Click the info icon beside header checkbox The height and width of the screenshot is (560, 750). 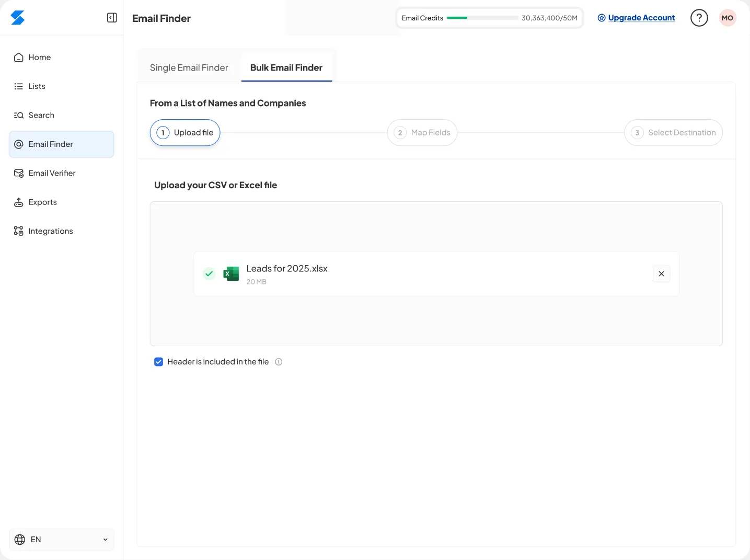[x=279, y=362]
